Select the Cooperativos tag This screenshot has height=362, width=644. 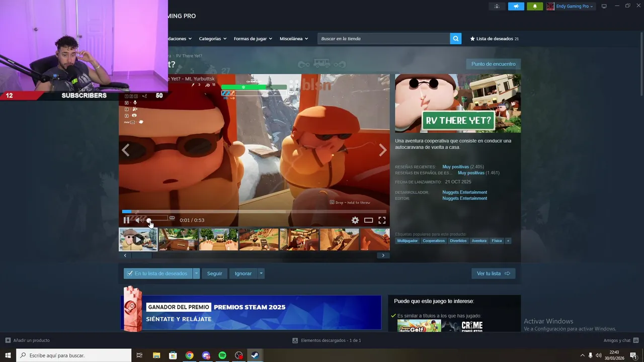[x=434, y=241]
